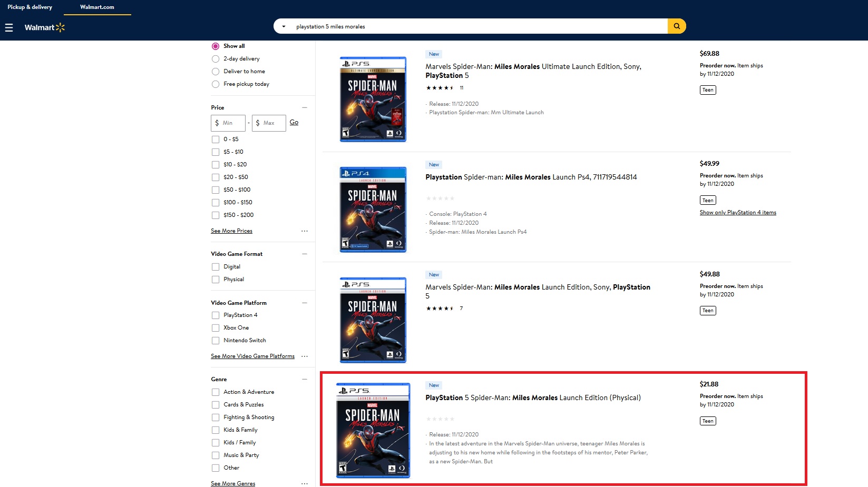The image size is (868, 487).
Task: Click star rating with 7 reviews
Action: pos(444,309)
